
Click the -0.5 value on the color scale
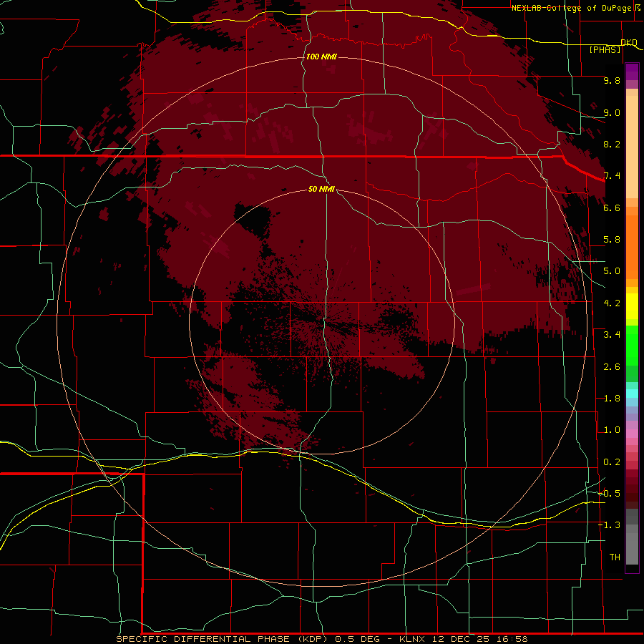point(609,494)
